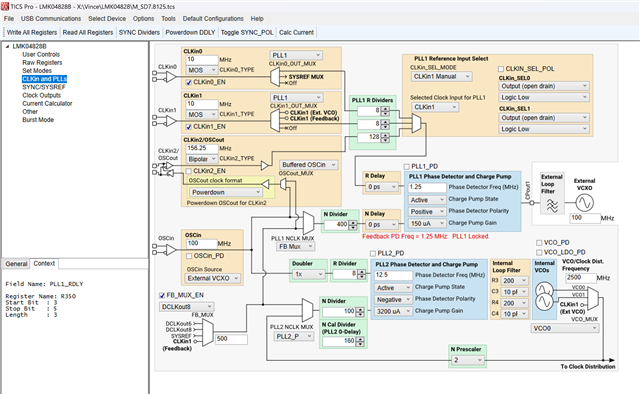Click the TICS Pro application icon

(4, 7)
